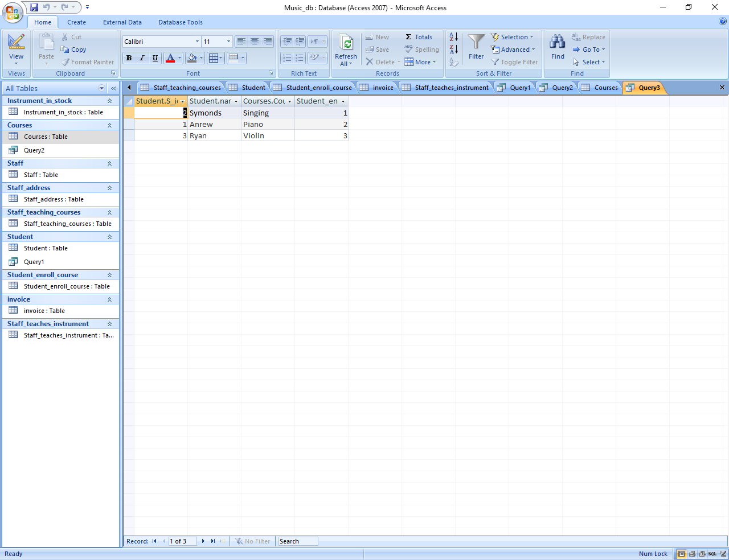Toggle italic text formatting
This screenshot has height=560, width=729.
click(x=142, y=58)
